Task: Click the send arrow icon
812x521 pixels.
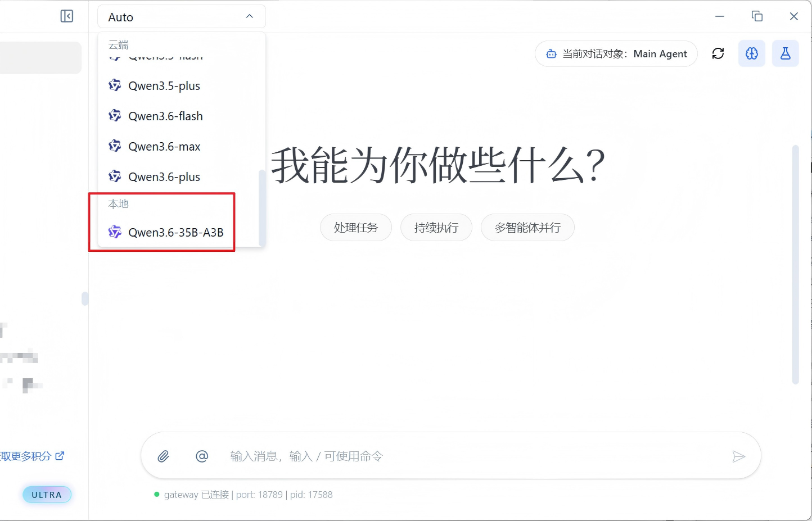Action: (739, 456)
